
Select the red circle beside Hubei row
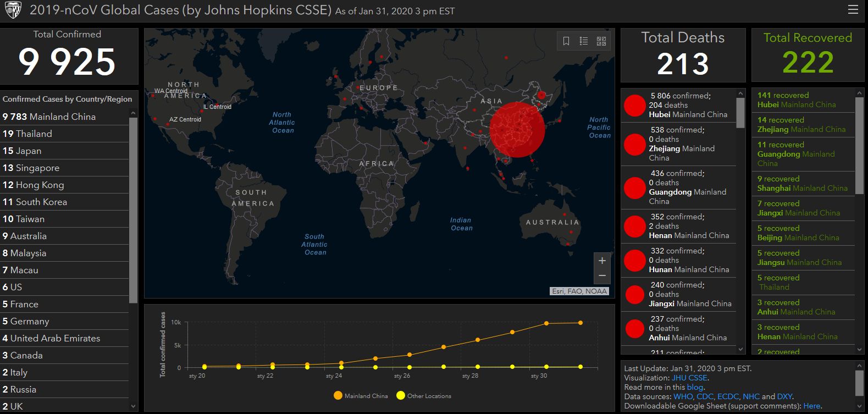tap(634, 106)
